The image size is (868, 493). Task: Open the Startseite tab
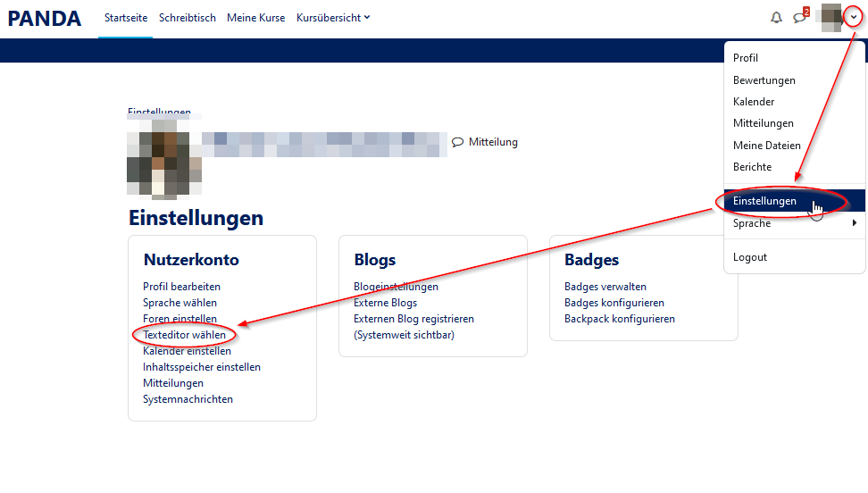pos(126,18)
